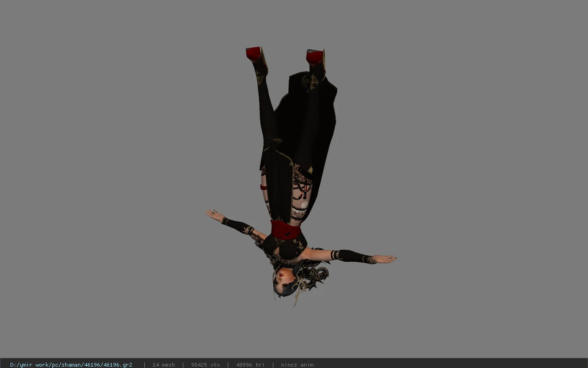Image resolution: width=588 pixels, height=368 pixels.
Task: Click the file path D:/ymir work/pc/shaman/46196/46196.gr2
Action: [x=71, y=365]
